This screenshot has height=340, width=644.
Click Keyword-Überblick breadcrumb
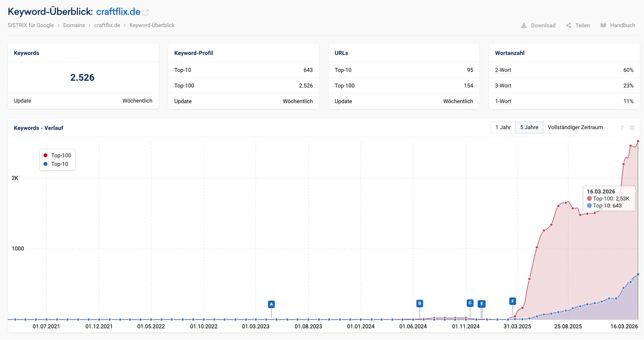click(152, 25)
